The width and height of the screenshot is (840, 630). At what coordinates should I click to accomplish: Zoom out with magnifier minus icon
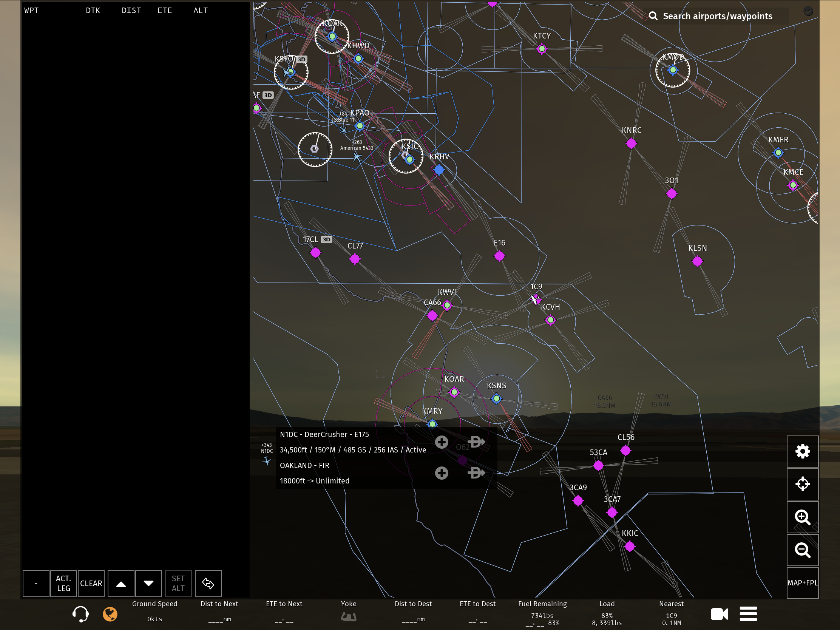tap(802, 550)
